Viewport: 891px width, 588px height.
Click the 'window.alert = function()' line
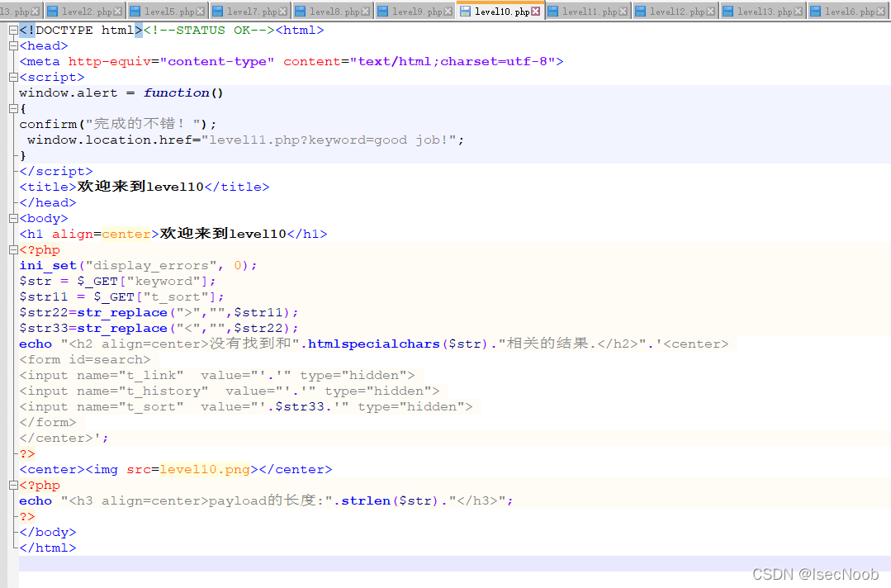(121, 92)
